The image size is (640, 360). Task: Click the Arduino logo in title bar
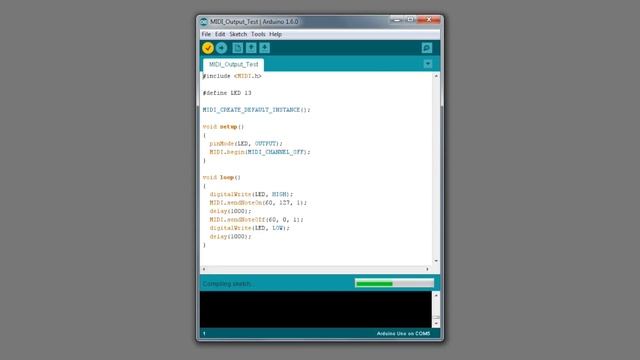pyautogui.click(x=204, y=22)
